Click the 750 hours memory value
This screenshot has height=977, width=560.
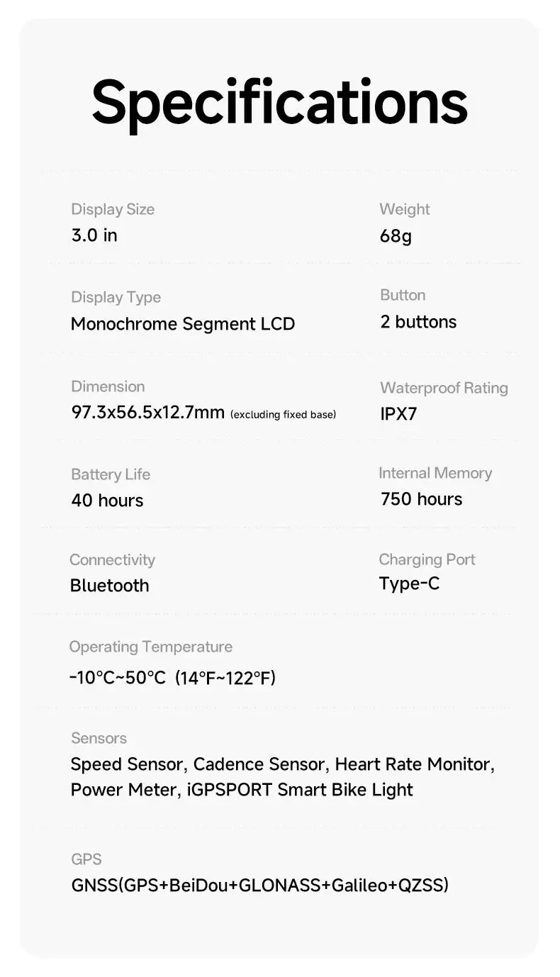(421, 499)
